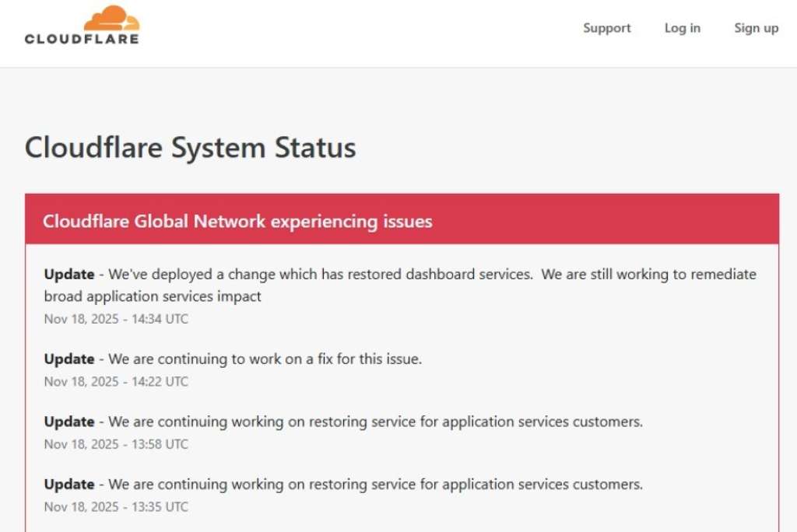The height and width of the screenshot is (532, 797).
Task: Click the bold Update label above 14:34 UTC
Action: click(69, 275)
